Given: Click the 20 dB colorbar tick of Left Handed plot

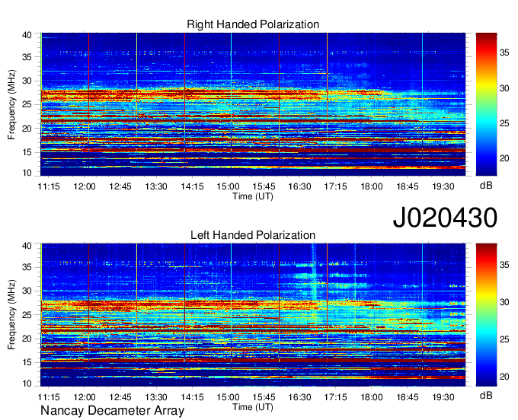Looking at the screenshot, I should click(x=504, y=377).
